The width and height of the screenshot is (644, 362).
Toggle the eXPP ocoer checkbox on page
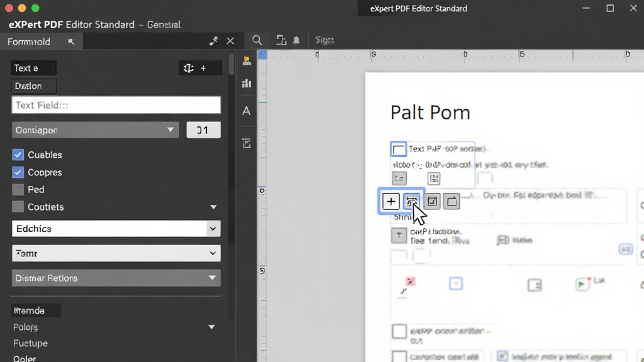[399, 331]
